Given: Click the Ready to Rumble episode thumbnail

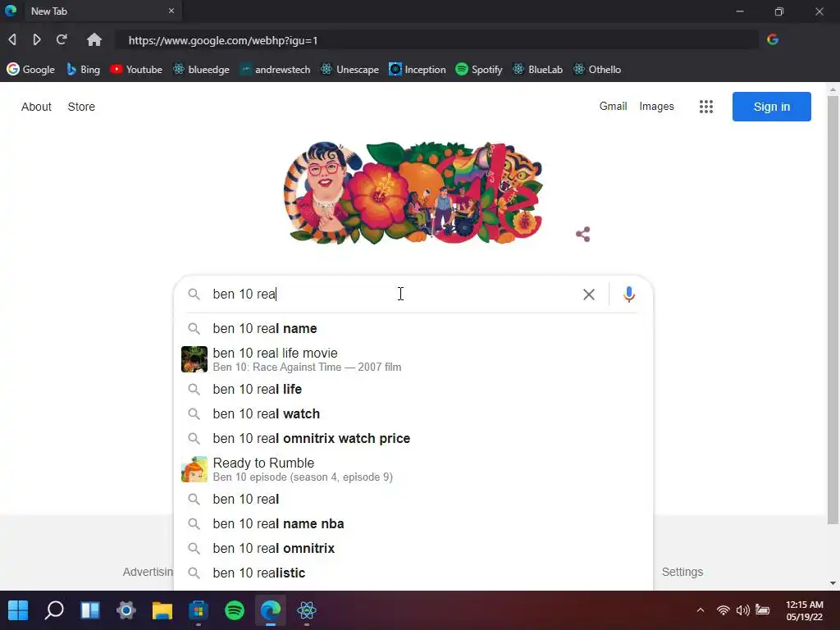Looking at the screenshot, I should point(194,469).
